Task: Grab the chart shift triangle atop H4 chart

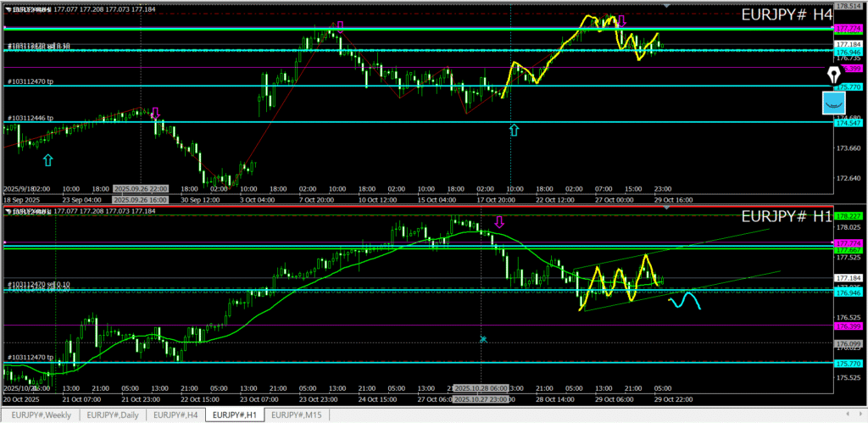Action: pos(666,7)
